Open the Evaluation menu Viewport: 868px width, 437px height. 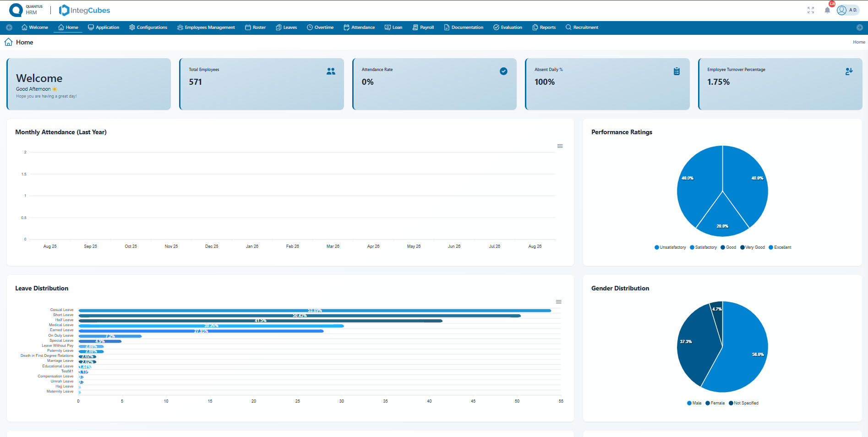(x=508, y=27)
